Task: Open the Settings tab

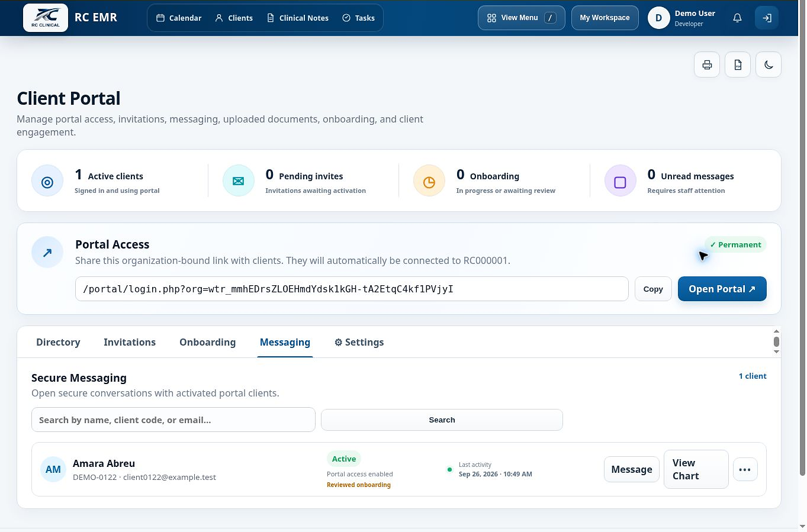Action: (359, 342)
